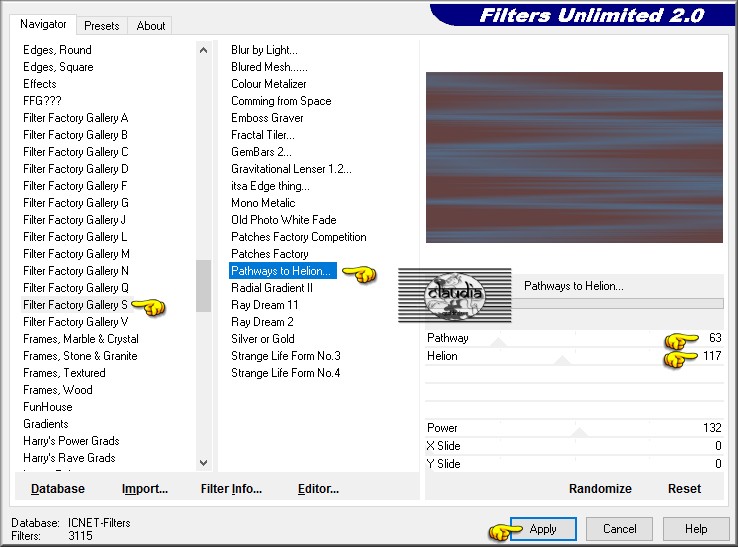Click the Database button
The width and height of the screenshot is (738, 547).
point(57,489)
